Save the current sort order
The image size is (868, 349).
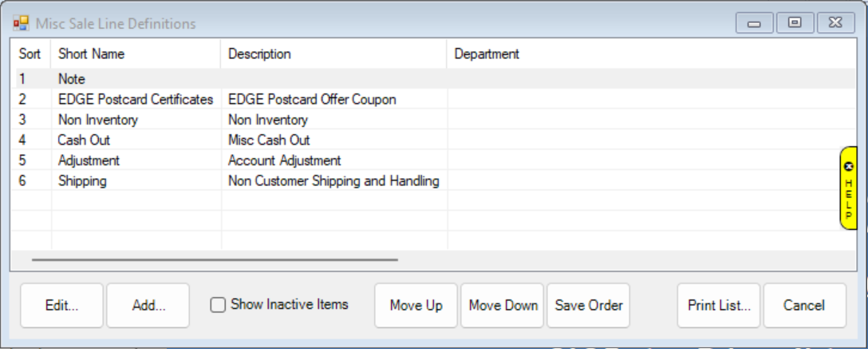tap(589, 305)
